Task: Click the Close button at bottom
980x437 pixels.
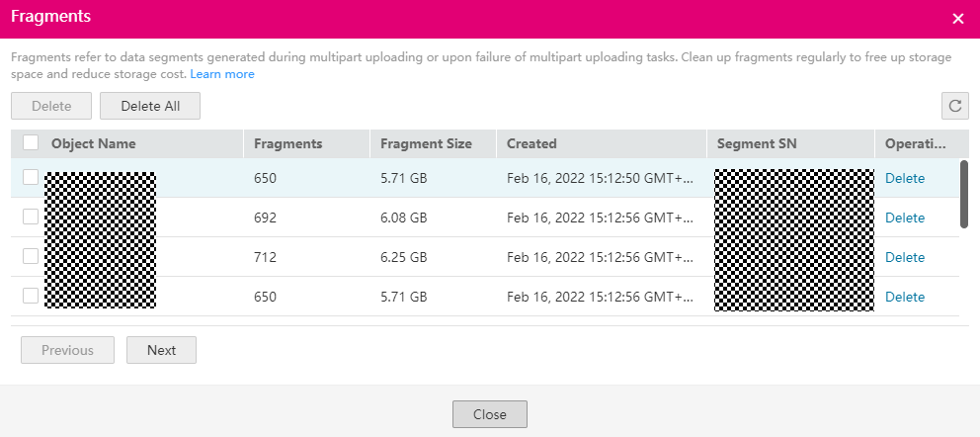Action: (x=489, y=414)
